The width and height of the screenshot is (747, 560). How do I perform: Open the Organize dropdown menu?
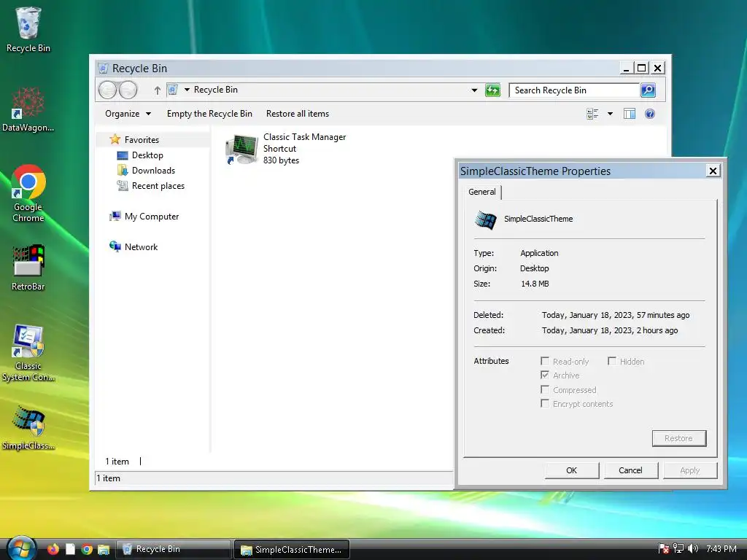(x=128, y=114)
